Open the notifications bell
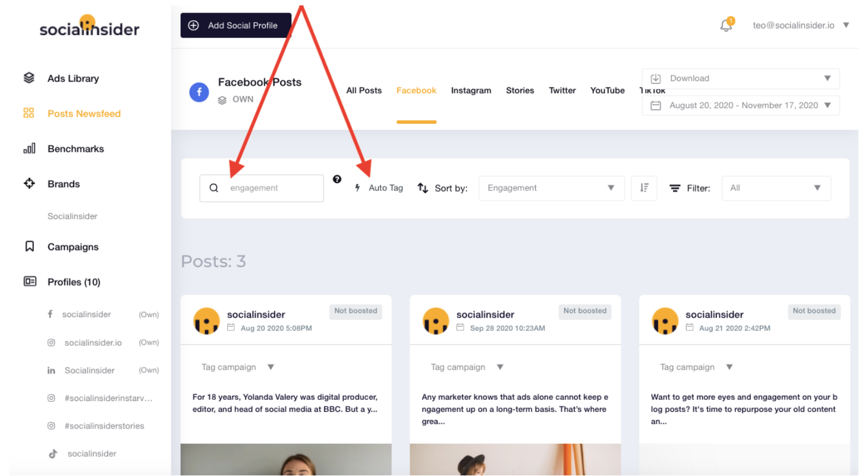868x476 pixels. click(x=726, y=26)
